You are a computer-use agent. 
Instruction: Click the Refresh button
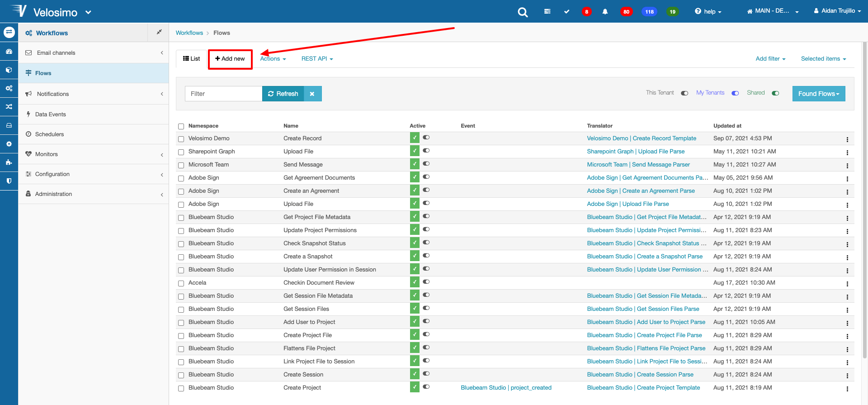pos(283,94)
